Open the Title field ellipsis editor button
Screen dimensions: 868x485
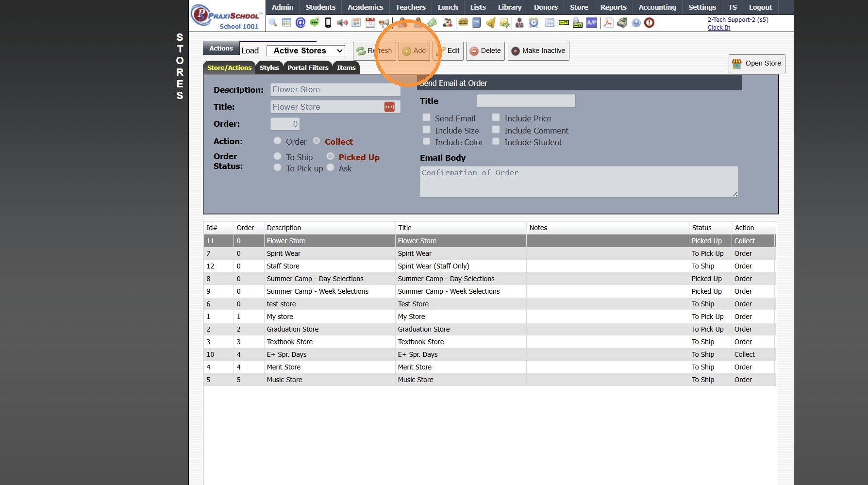pos(389,107)
